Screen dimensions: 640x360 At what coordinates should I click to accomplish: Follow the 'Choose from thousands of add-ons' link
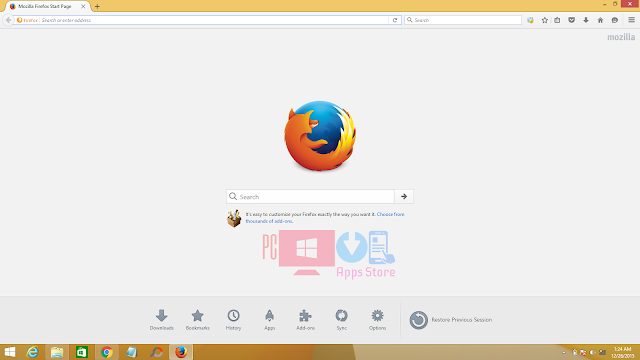coord(325,218)
